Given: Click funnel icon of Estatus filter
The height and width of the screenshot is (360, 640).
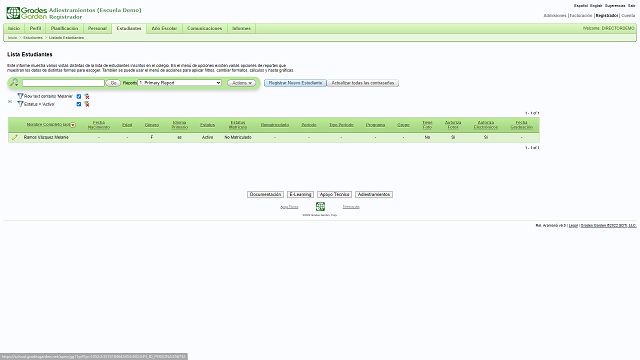Looking at the screenshot, I should point(20,104).
